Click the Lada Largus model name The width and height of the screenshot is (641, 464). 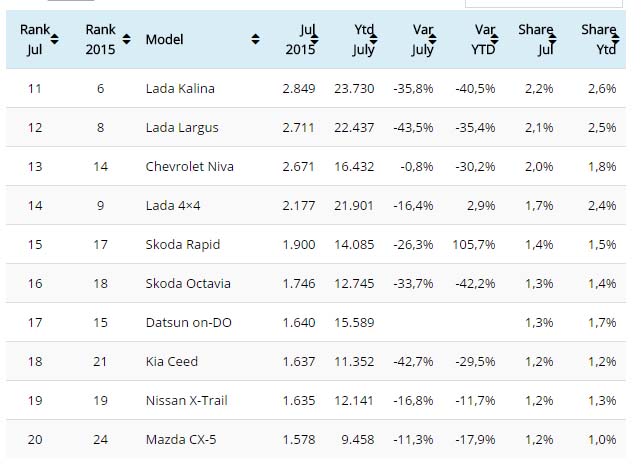(181, 127)
